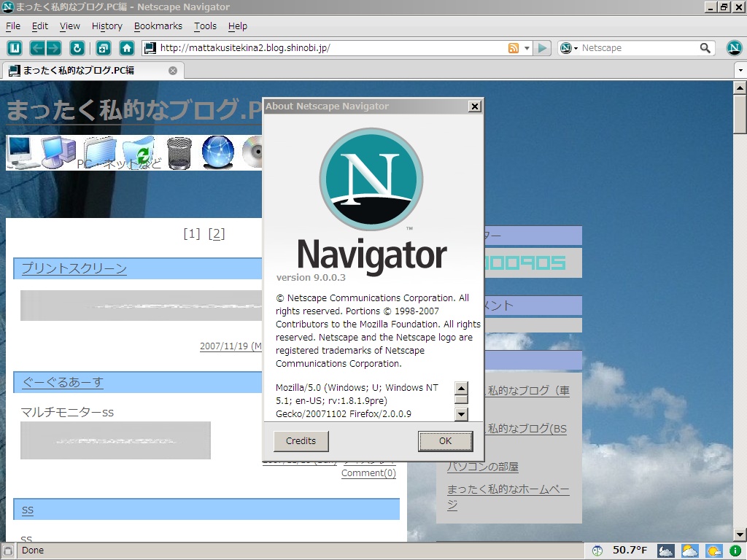Viewport: 747px width, 560px height.
Task: Click the WeatherBug ladybug icon in the status bar
Action: (x=597, y=551)
